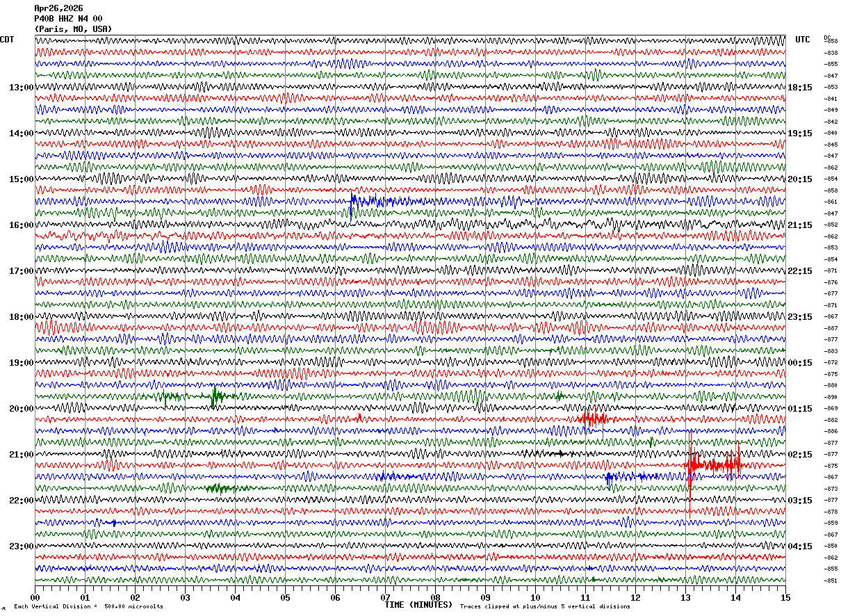Click the -838 DC offset value
841x616 pixels.
click(831, 53)
